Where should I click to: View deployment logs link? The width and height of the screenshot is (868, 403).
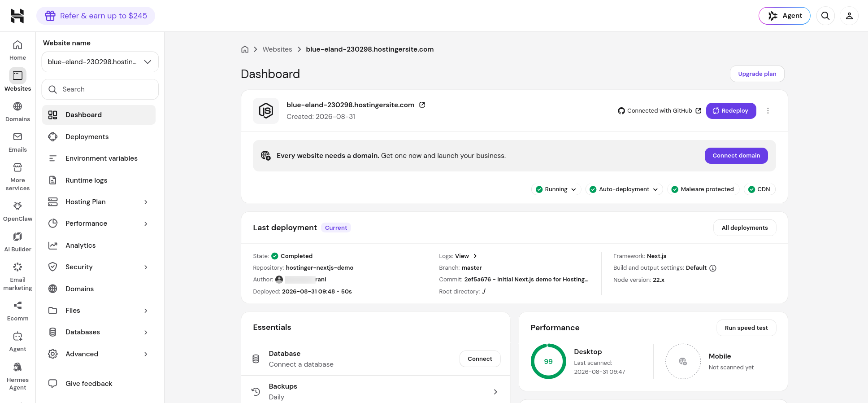pos(466,256)
